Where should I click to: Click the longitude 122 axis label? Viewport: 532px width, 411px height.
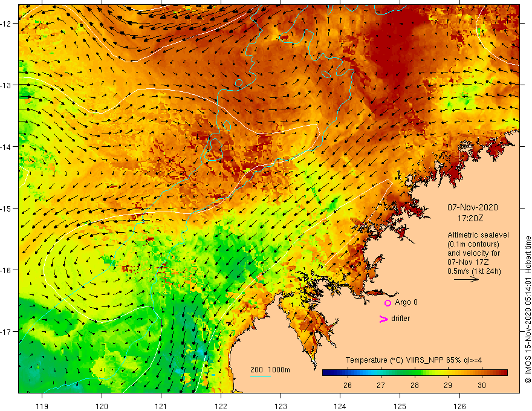(x=221, y=406)
